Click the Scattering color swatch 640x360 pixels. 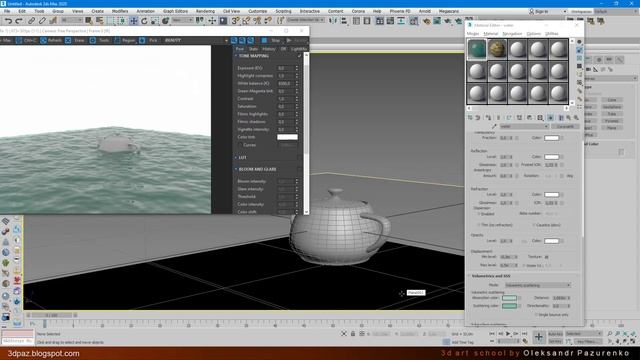coord(509,306)
